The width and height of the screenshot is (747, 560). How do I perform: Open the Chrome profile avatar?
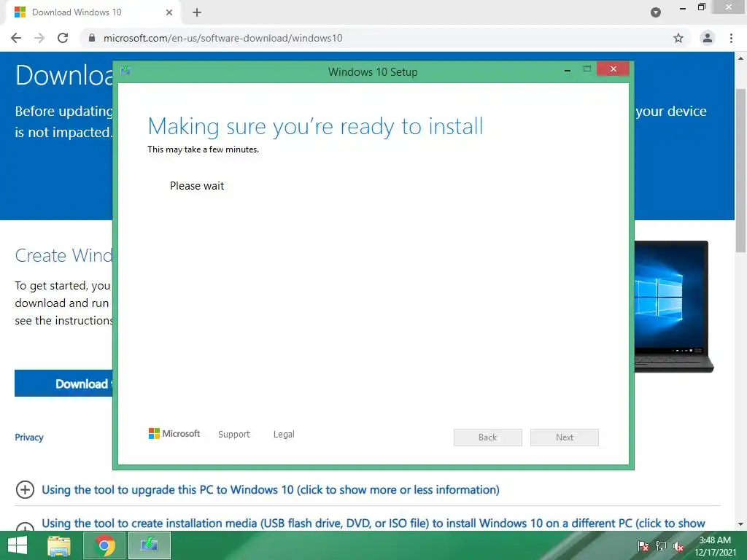tap(708, 38)
